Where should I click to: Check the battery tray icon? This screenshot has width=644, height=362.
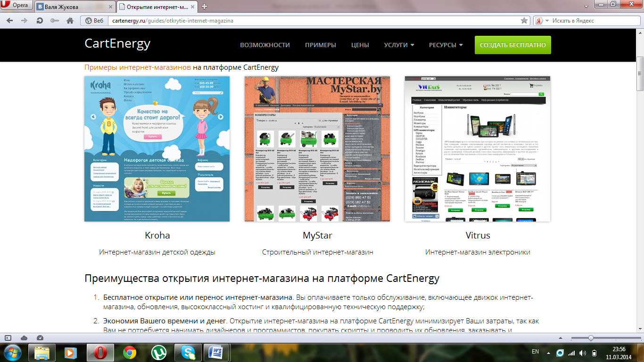(x=594, y=353)
